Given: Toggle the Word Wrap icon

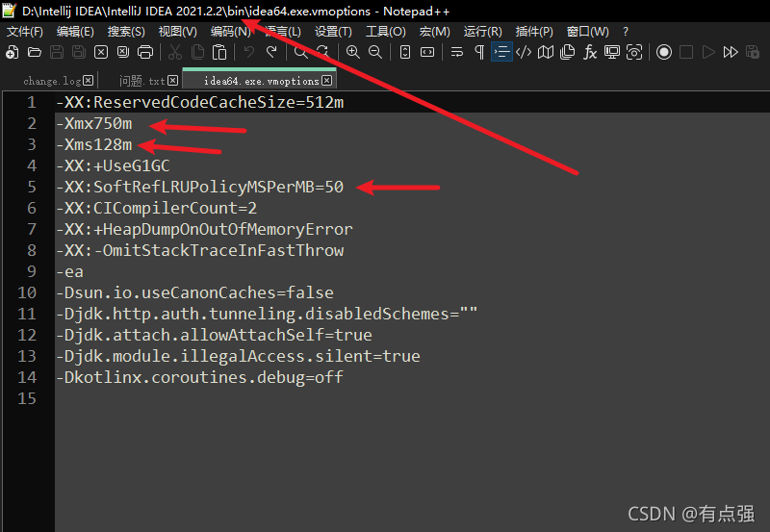Looking at the screenshot, I should tap(456, 52).
